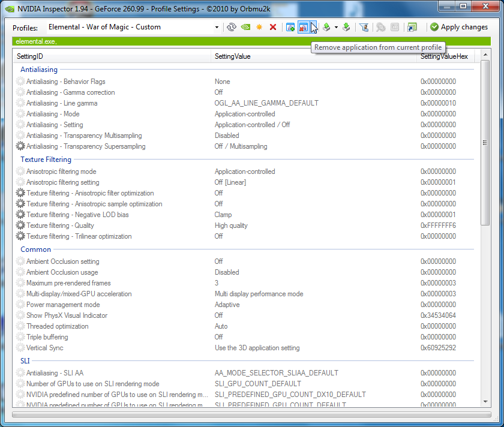Viewport: 504px width, 427px height.
Task: Sort by the SettingID column header
Action: (x=113, y=56)
